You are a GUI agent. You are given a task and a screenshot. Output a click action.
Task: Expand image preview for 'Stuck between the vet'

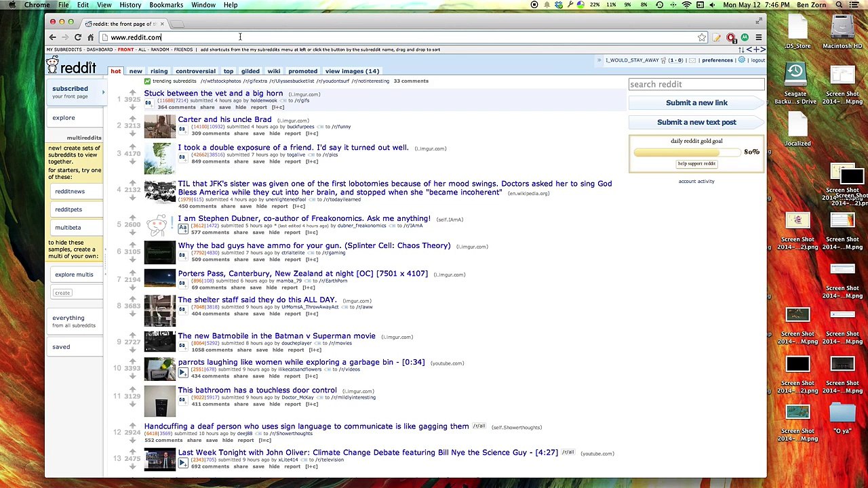pos(148,103)
